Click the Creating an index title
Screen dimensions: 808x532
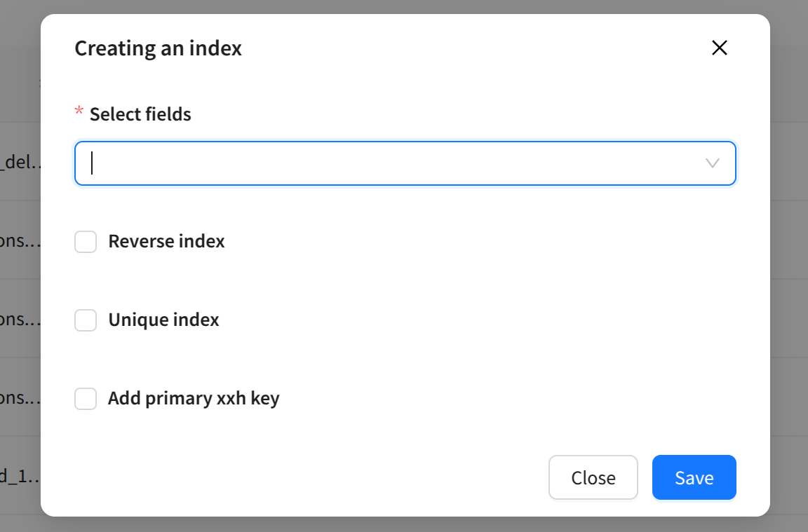(x=158, y=48)
